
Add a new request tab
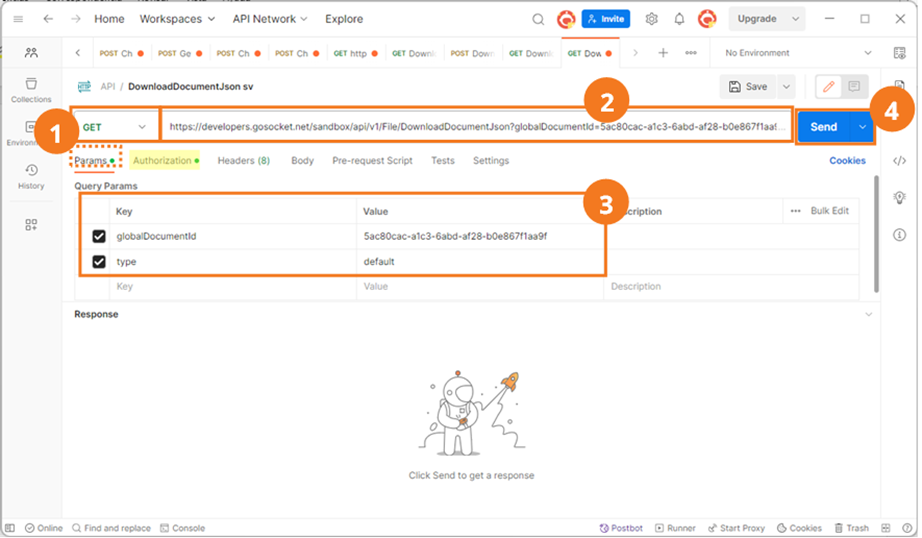point(663,53)
